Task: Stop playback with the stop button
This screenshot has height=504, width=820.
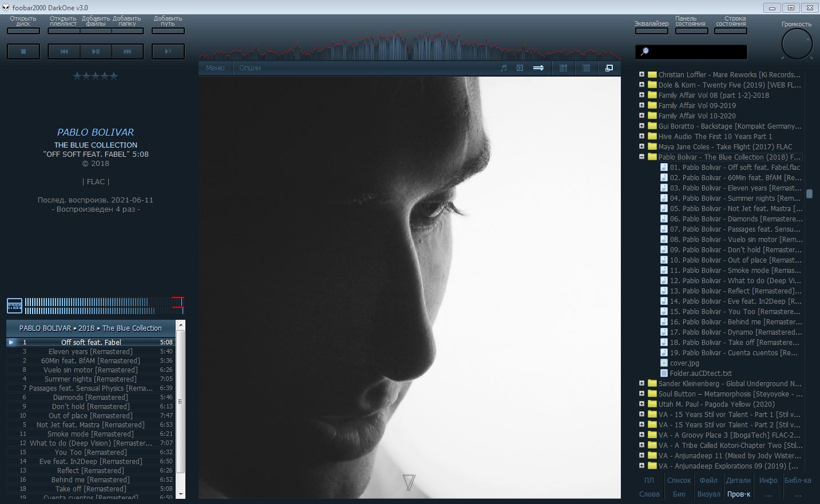Action: 23,51
